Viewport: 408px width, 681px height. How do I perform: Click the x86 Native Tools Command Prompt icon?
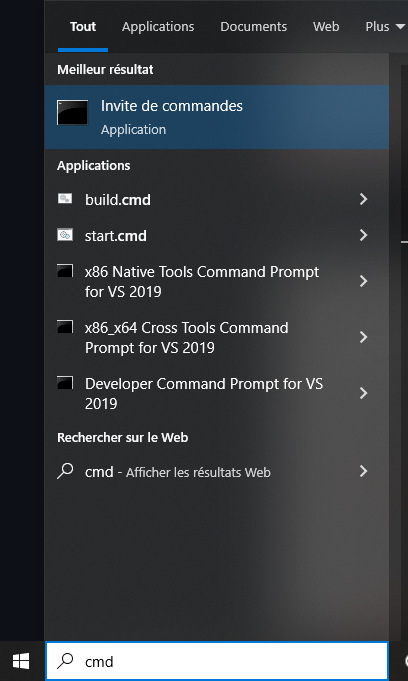(x=65, y=271)
